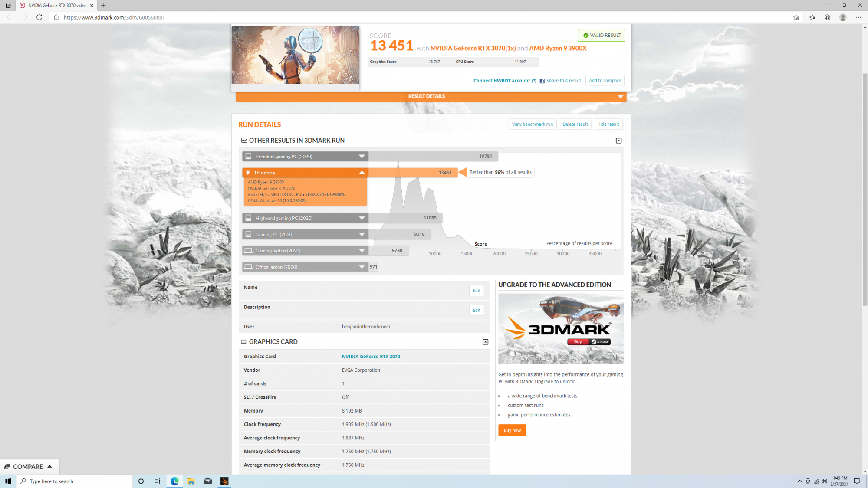Click the browser refresh icon

39,17
